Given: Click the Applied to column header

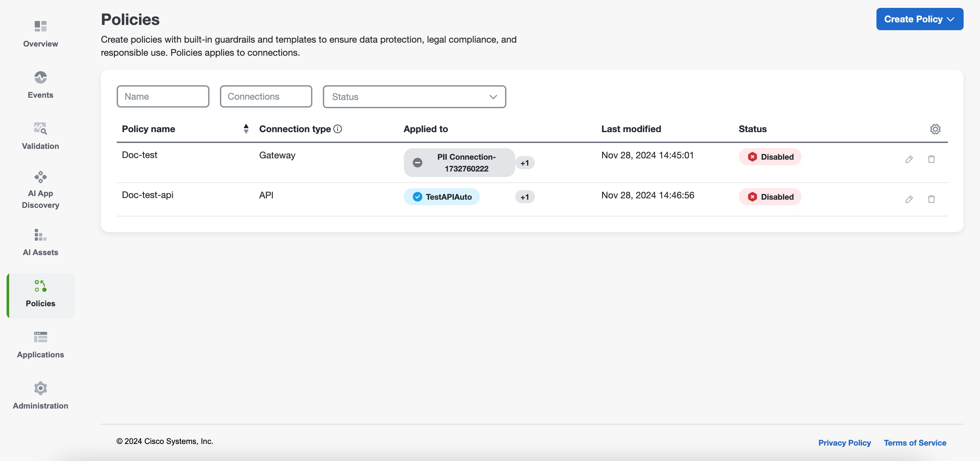Looking at the screenshot, I should point(426,129).
